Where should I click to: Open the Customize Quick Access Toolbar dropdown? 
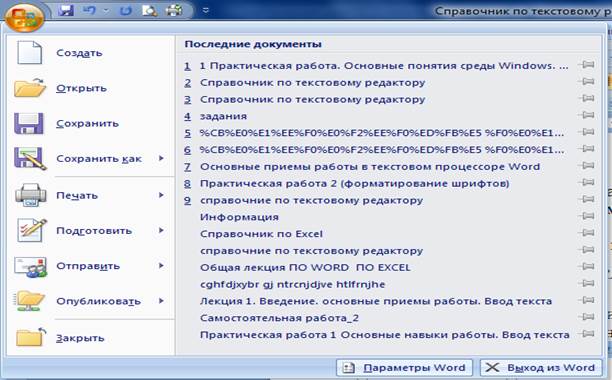[x=206, y=11]
